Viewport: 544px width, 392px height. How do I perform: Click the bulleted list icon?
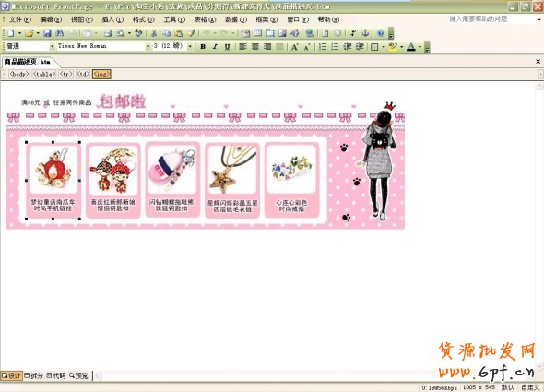point(335,46)
